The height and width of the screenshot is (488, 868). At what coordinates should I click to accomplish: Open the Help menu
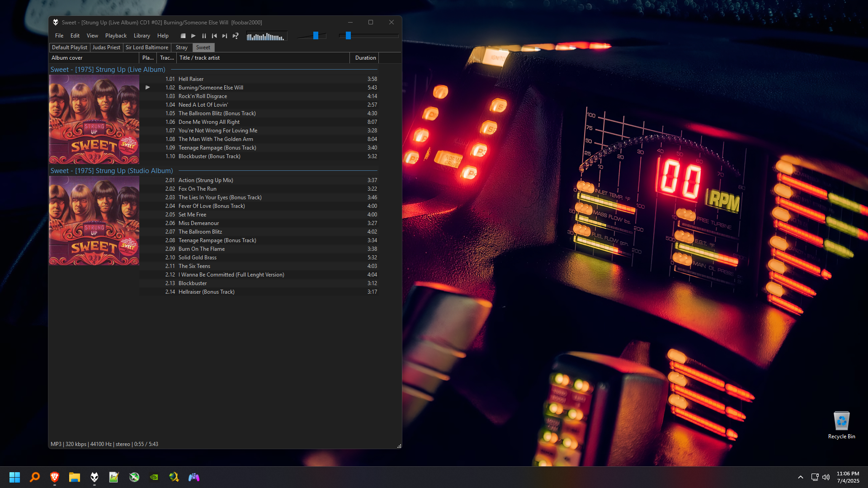coord(163,36)
